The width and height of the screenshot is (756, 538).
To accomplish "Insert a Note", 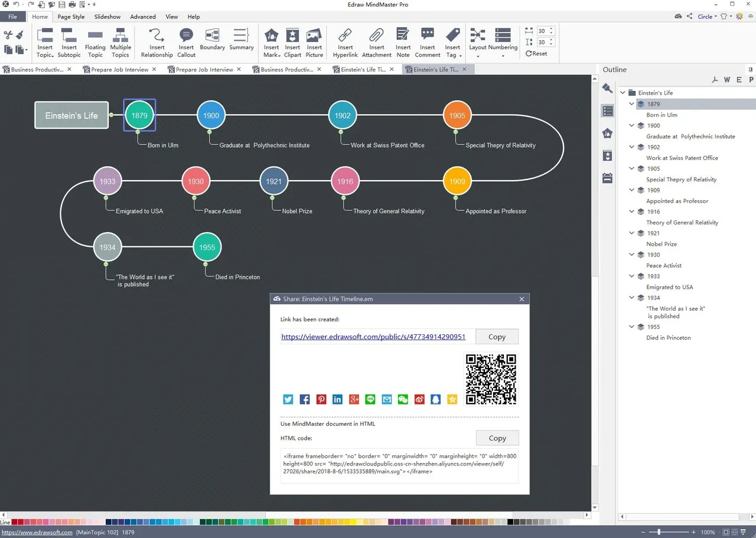I will [x=403, y=43].
